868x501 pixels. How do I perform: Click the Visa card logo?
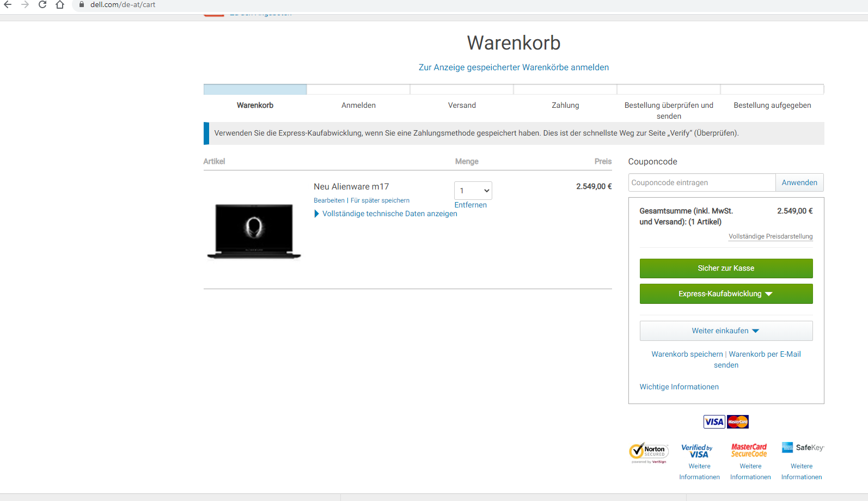point(714,421)
